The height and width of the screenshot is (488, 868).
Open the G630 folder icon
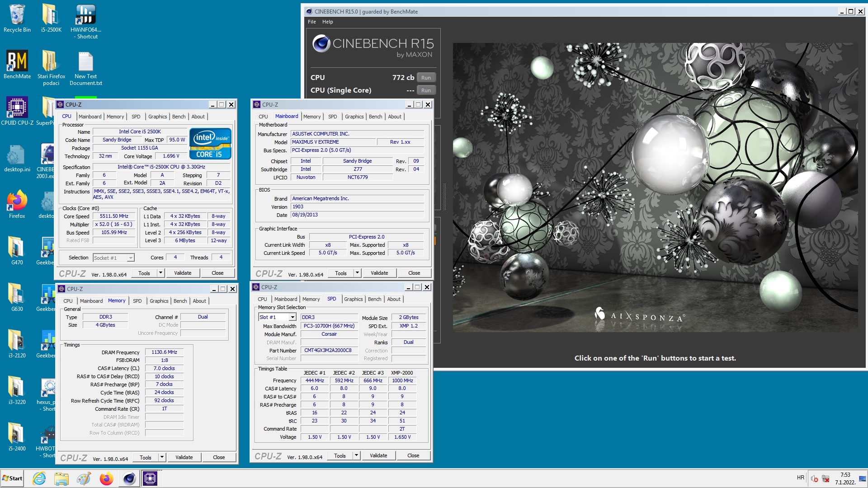tap(17, 297)
